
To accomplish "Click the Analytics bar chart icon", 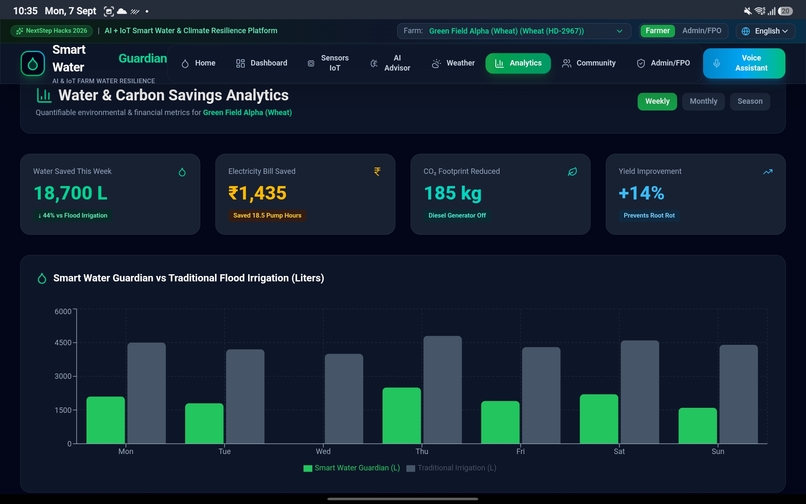I will pos(499,63).
